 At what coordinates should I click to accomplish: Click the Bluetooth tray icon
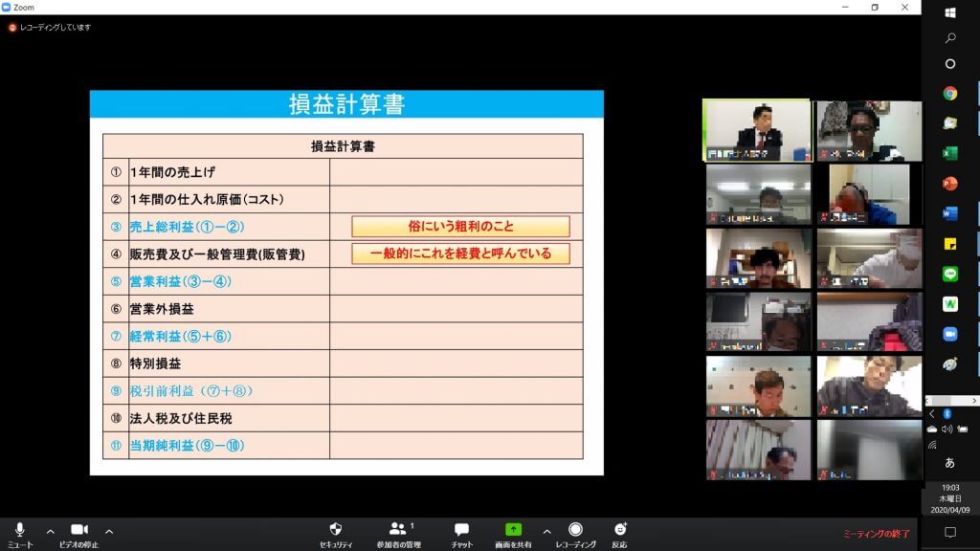(947, 414)
